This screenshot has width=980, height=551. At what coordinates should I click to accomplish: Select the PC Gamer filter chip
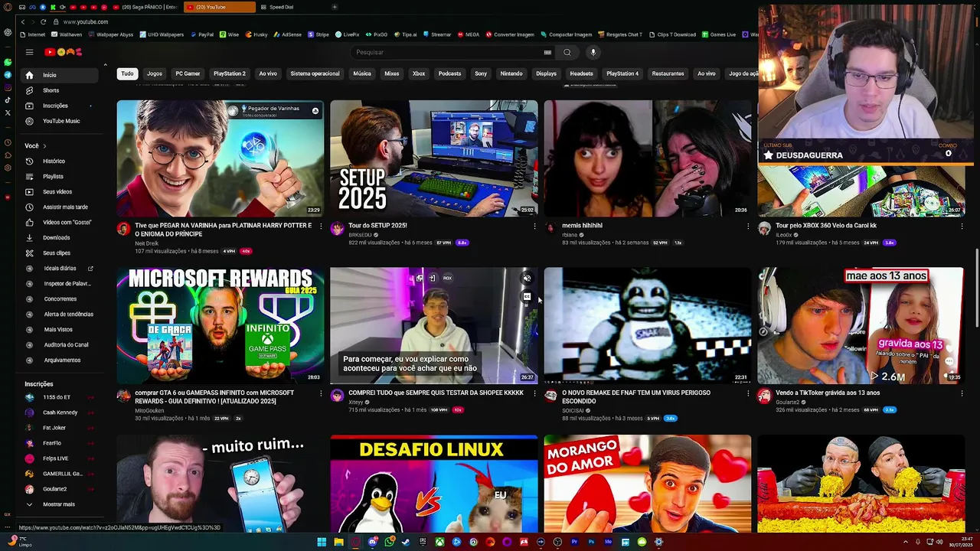tap(188, 73)
